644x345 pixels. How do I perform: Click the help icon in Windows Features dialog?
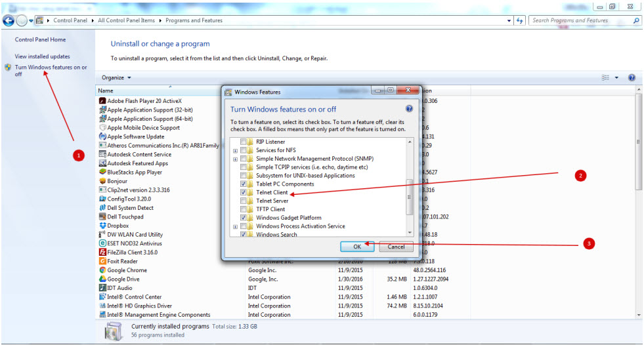pos(409,109)
